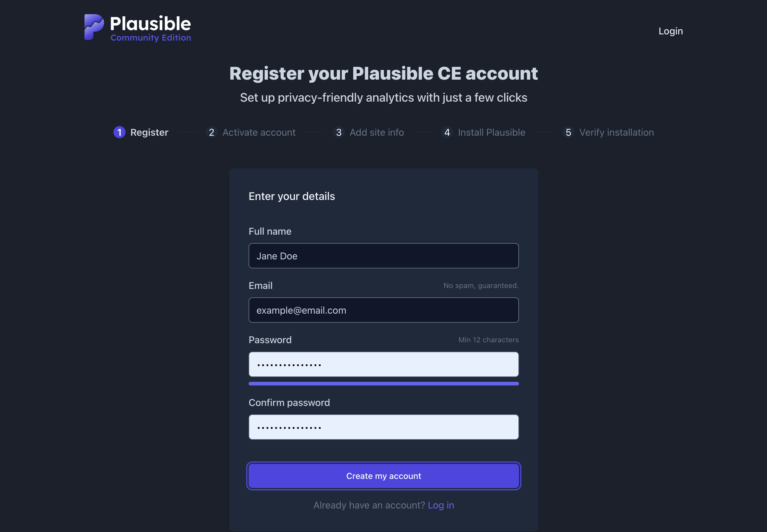Open the Login link in header

(x=670, y=31)
